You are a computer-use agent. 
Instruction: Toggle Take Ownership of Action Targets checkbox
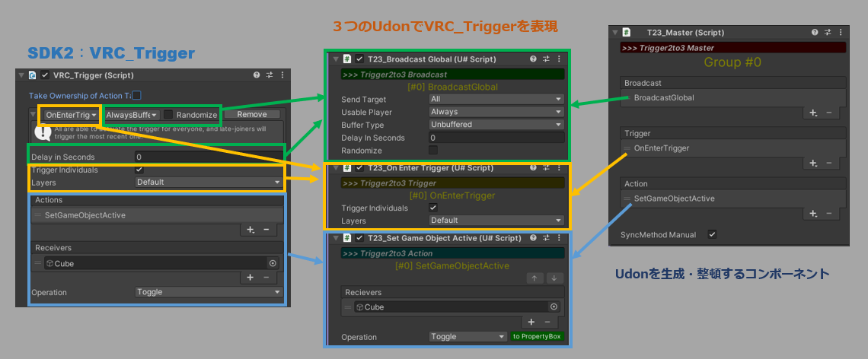point(136,95)
